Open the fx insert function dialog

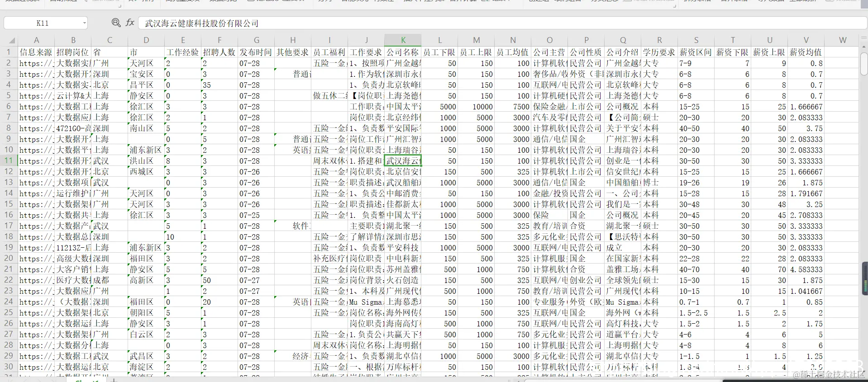[130, 23]
